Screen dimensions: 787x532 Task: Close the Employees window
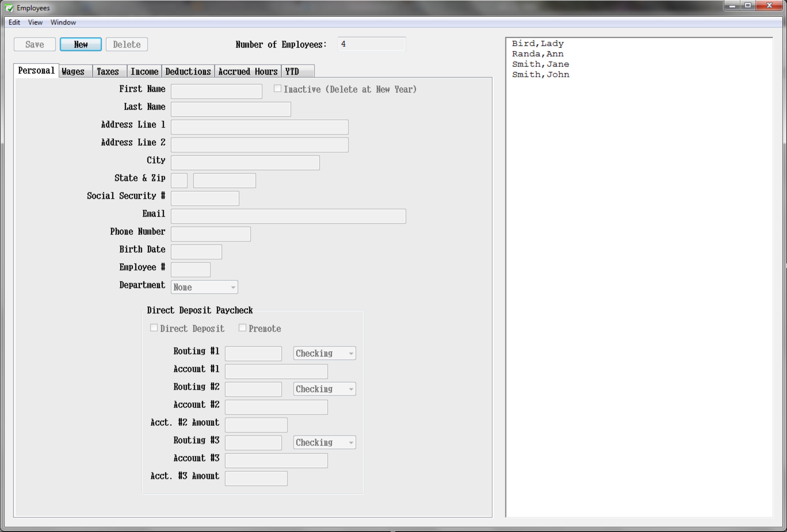pyautogui.click(x=769, y=6)
